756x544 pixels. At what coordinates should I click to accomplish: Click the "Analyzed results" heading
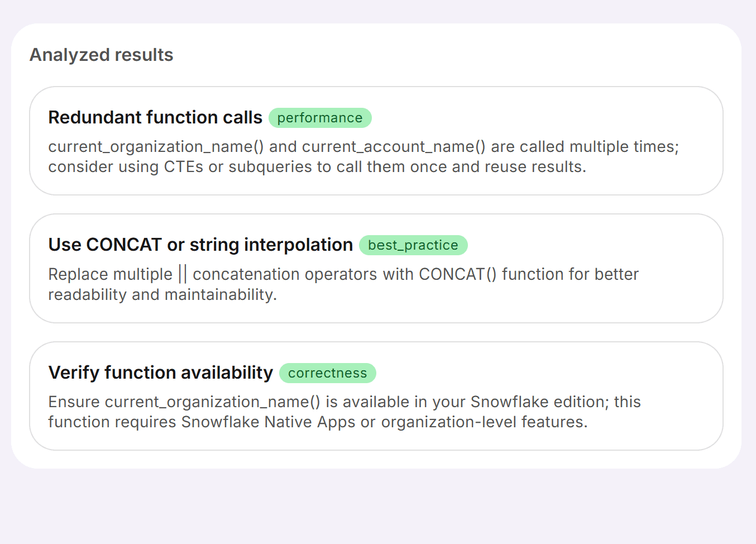click(x=101, y=55)
